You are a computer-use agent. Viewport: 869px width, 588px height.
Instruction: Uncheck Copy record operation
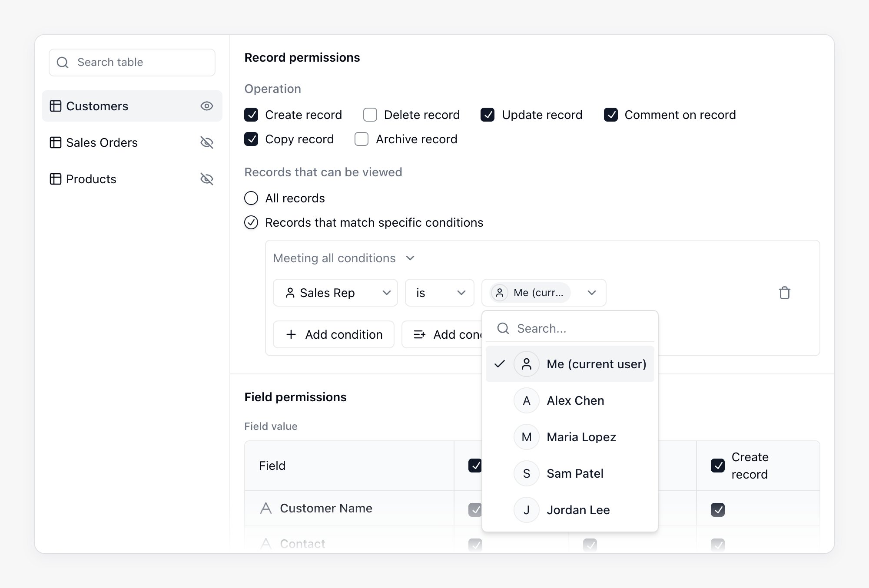[x=251, y=139]
